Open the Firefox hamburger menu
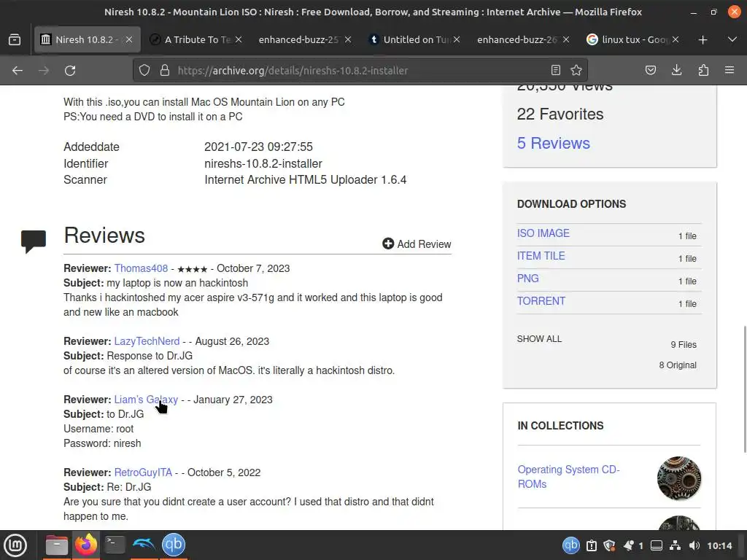Viewport: 747px width, 560px height. pyautogui.click(x=729, y=71)
